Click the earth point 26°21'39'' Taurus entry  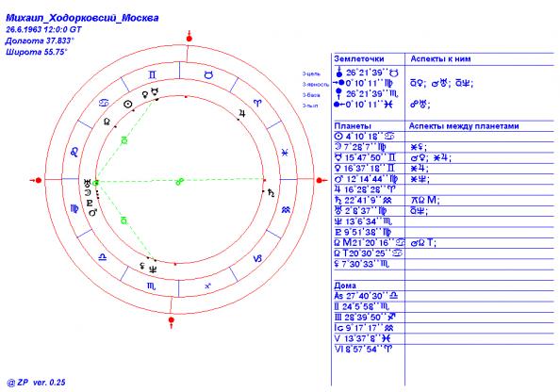pyautogui.click(x=367, y=73)
